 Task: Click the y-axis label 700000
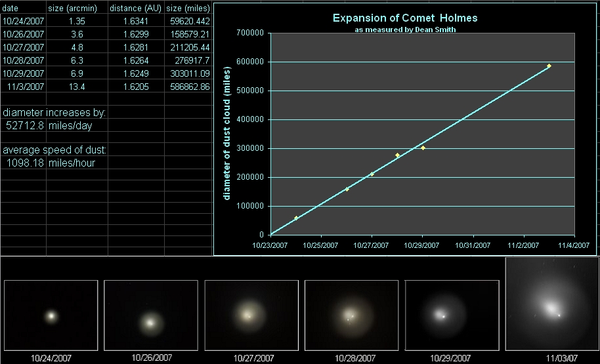pyautogui.click(x=250, y=33)
